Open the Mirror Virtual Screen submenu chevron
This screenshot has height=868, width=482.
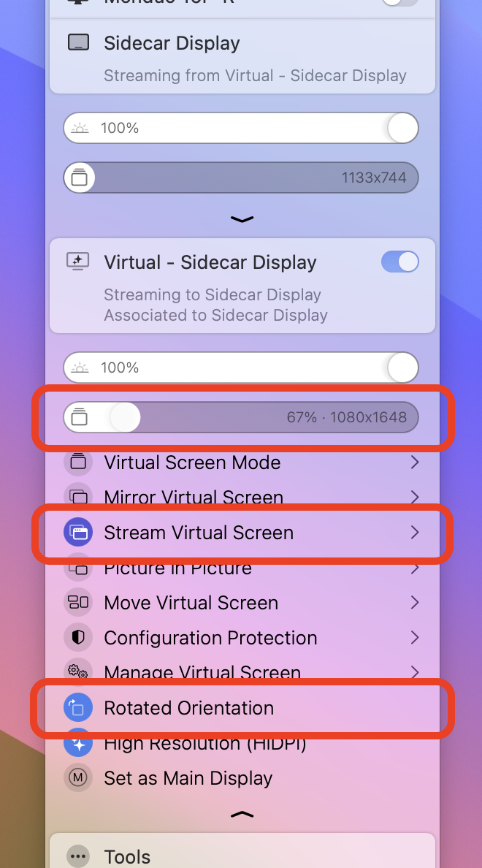pos(415,498)
